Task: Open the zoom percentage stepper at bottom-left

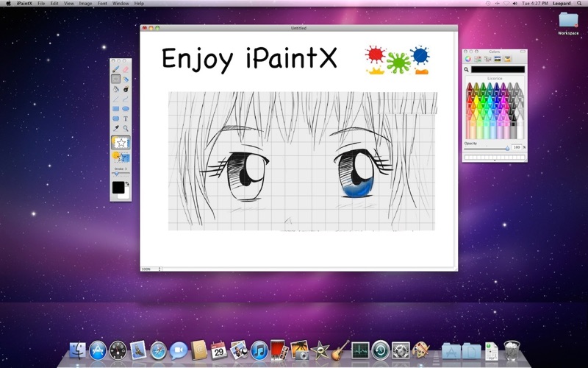Action: (159, 269)
